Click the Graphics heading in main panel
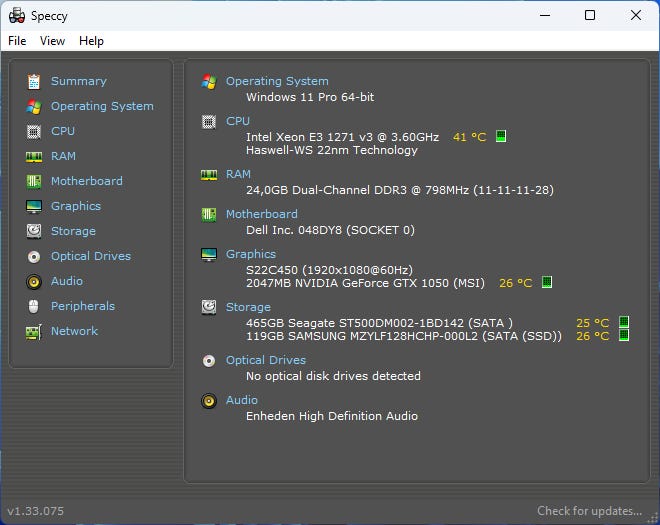This screenshot has height=525, width=660. (250, 254)
